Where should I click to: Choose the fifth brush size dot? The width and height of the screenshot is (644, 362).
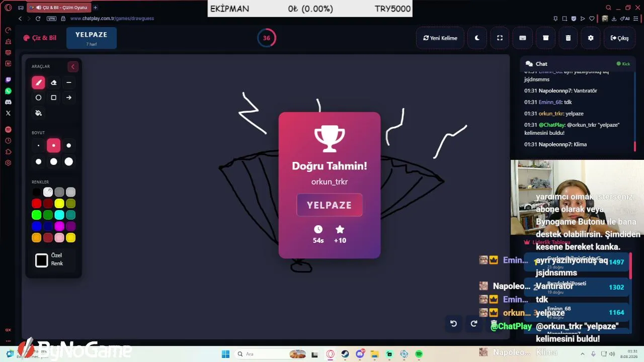click(54, 161)
